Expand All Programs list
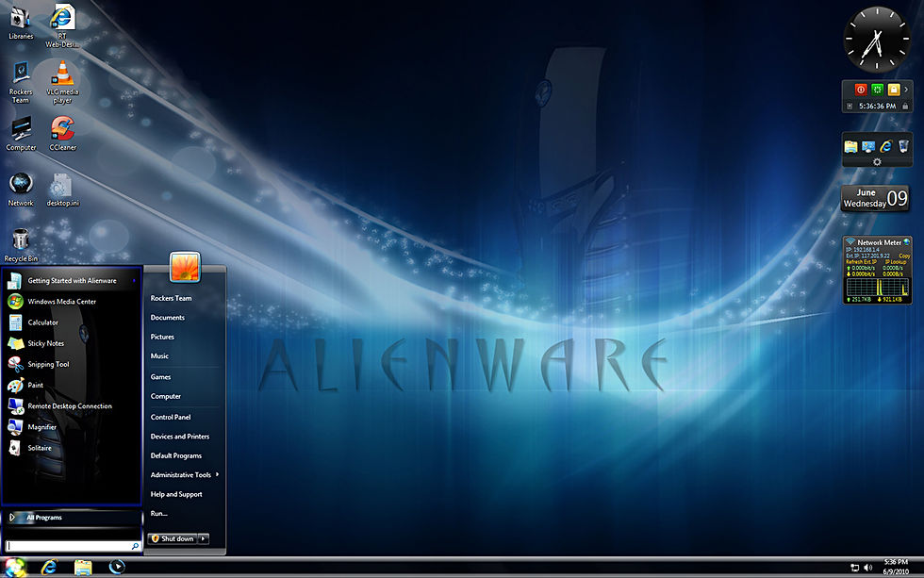The image size is (924, 578). point(72,518)
